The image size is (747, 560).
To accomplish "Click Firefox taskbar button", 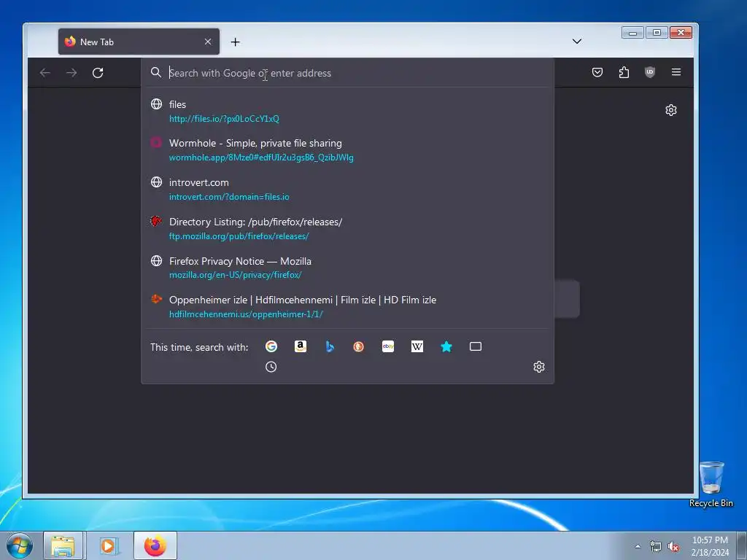I will (155, 545).
